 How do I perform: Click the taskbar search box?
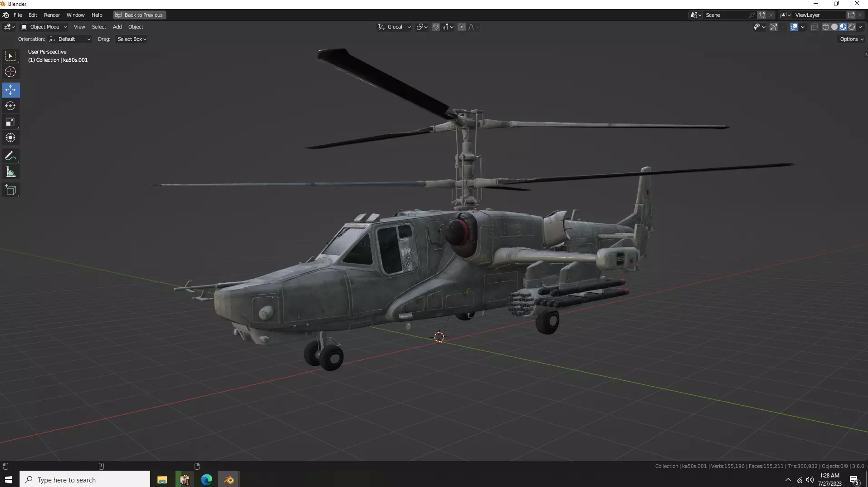tap(85, 480)
